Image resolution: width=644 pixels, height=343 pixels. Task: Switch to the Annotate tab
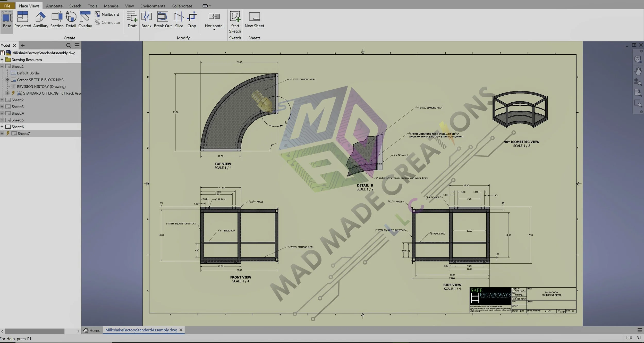(x=54, y=6)
